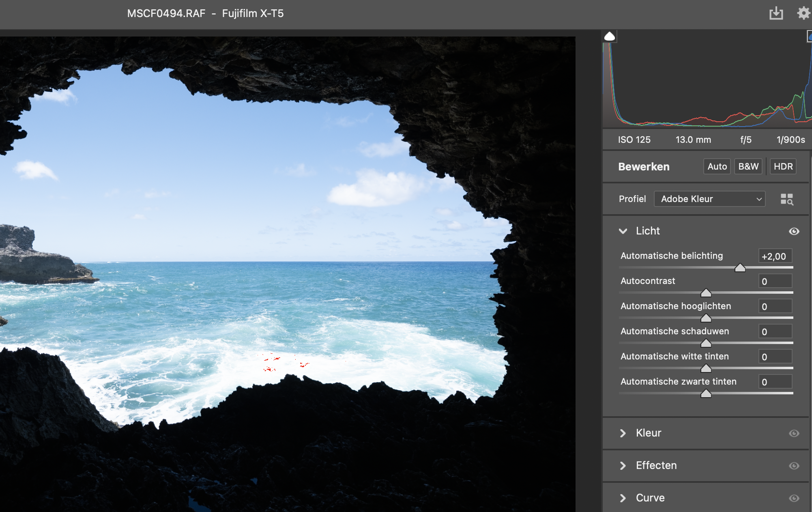Toggle the shadow clipping warning triangle
This screenshot has height=512, width=812.
click(610, 37)
